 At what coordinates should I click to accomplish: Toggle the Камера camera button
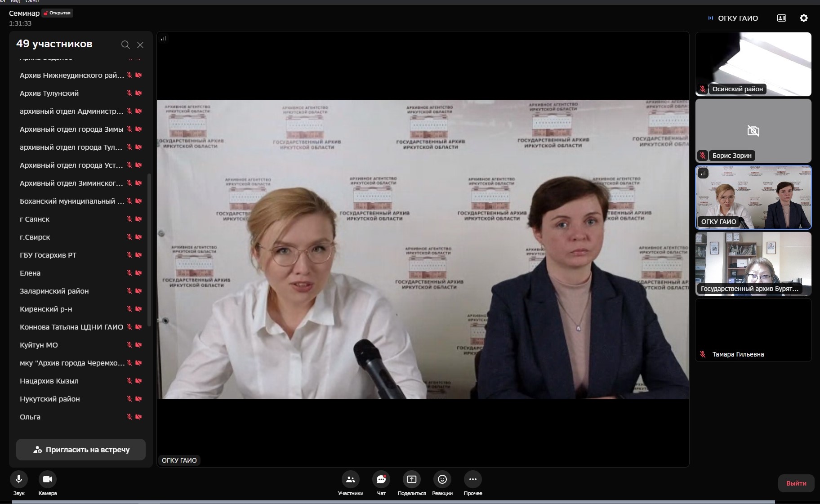click(48, 479)
